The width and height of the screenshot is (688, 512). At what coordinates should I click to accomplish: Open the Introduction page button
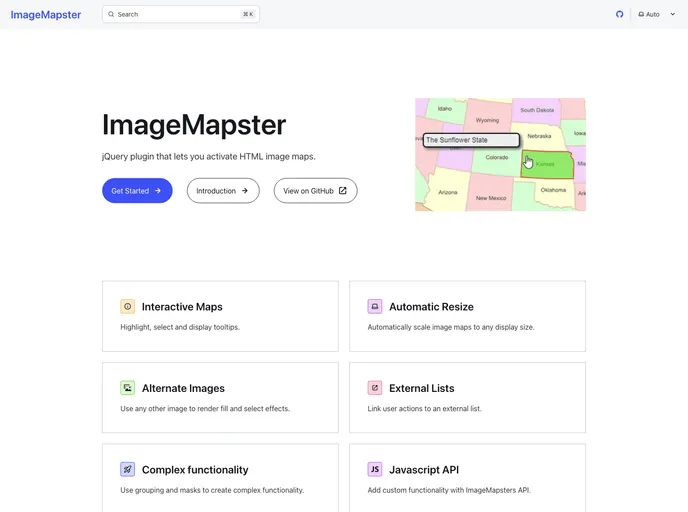pos(223,191)
